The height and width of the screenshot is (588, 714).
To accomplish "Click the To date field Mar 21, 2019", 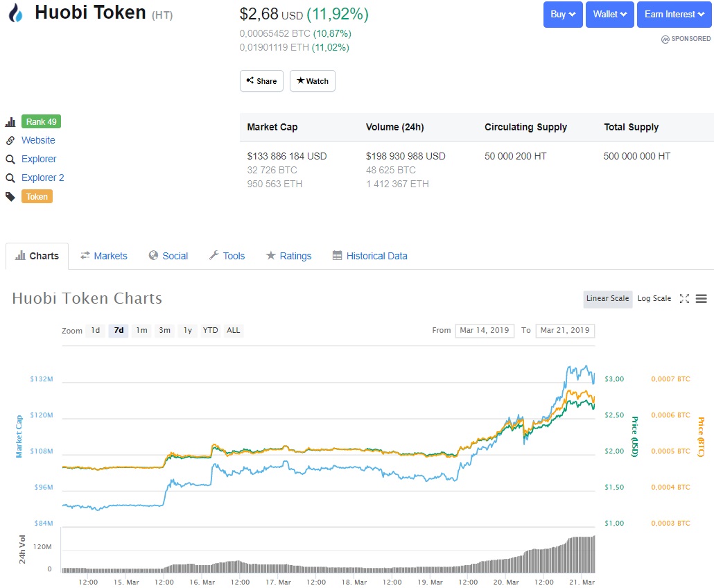I will pos(565,331).
